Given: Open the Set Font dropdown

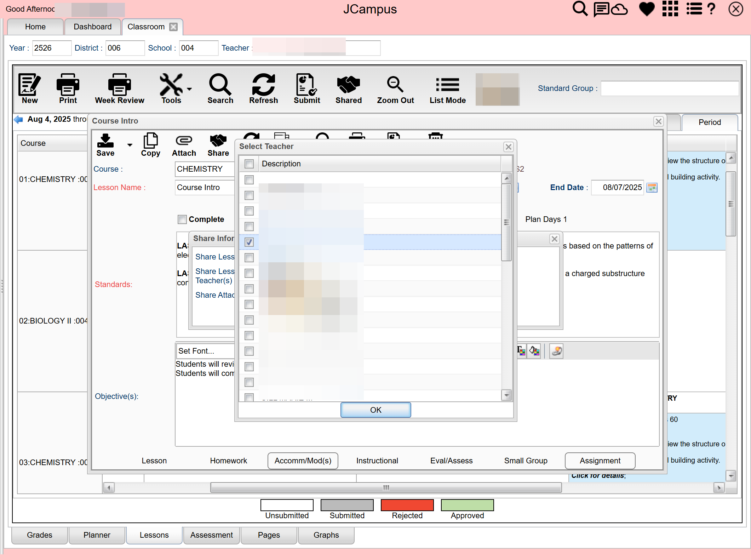Looking at the screenshot, I should [206, 351].
